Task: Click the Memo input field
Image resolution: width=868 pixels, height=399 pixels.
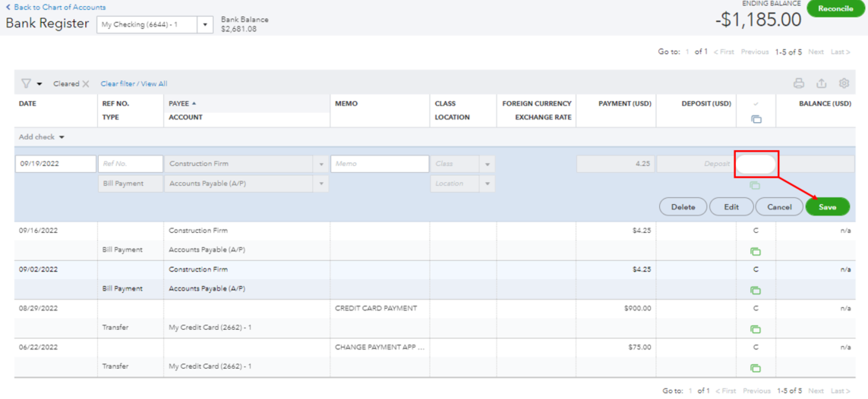Action: [380, 164]
